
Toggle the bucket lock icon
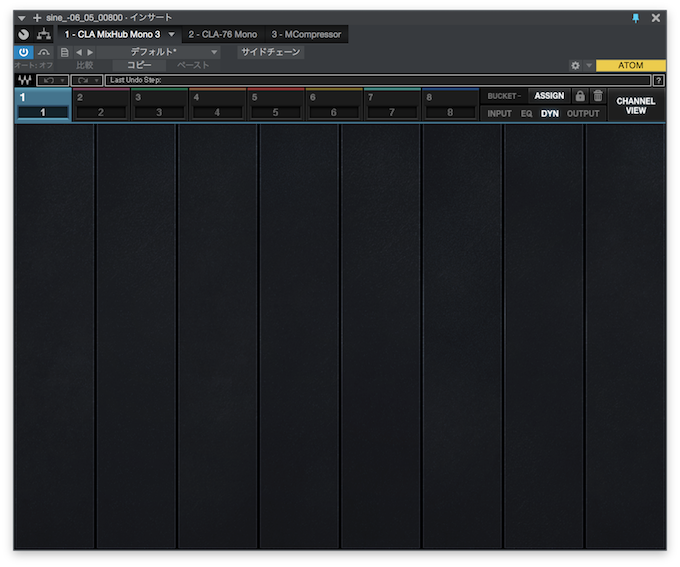pyautogui.click(x=580, y=96)
